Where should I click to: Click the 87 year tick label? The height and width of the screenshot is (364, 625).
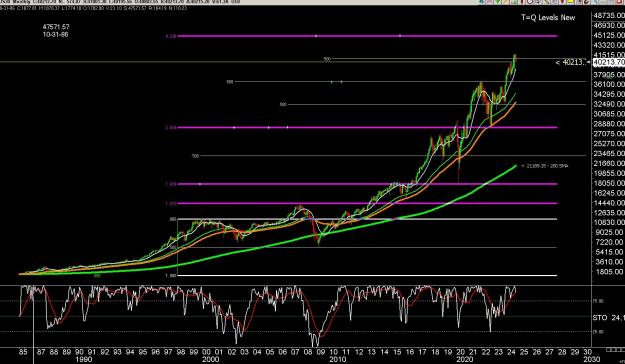(41, 352)
